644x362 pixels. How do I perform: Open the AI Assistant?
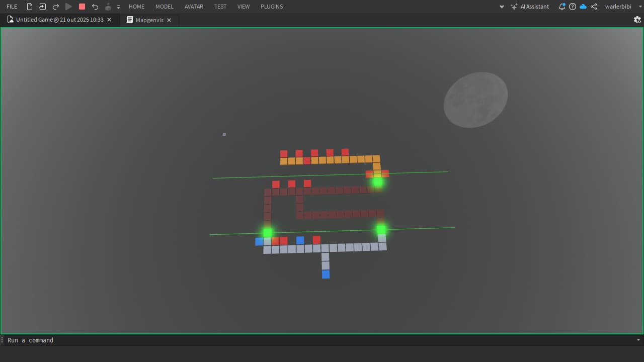pyautogui.click(x=530, y=7)
